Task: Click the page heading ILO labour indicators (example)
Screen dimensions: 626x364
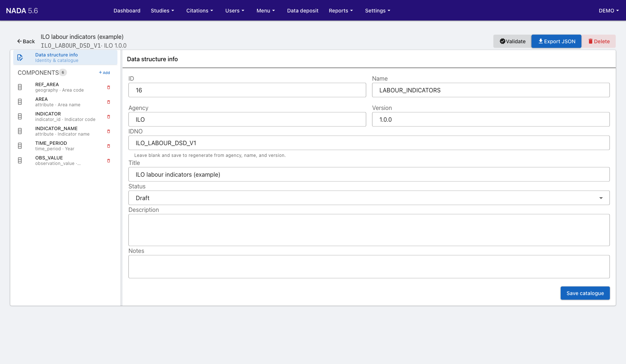Action: pos(82,37)
